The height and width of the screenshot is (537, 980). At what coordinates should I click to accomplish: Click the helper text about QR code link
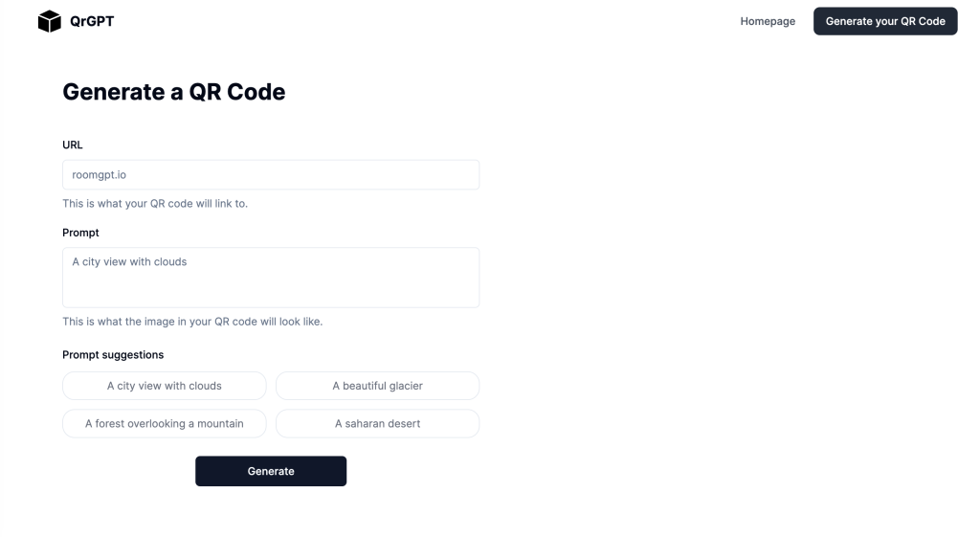pyautogui.click(x=155, y=204)
